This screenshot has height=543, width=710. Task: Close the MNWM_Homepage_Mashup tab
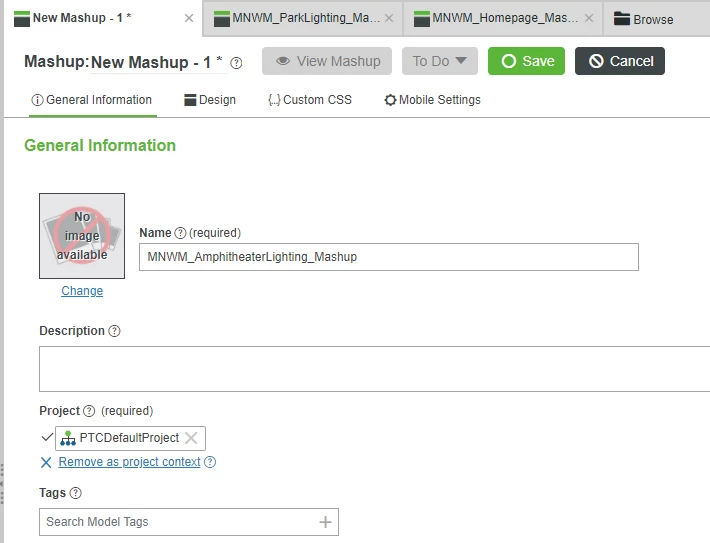click(589, 18)
